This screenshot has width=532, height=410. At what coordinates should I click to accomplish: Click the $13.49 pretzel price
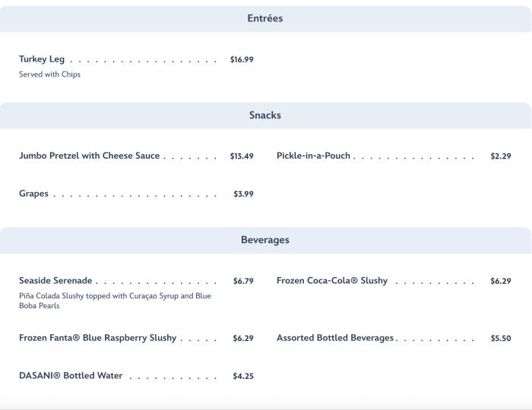coord(242,156)
